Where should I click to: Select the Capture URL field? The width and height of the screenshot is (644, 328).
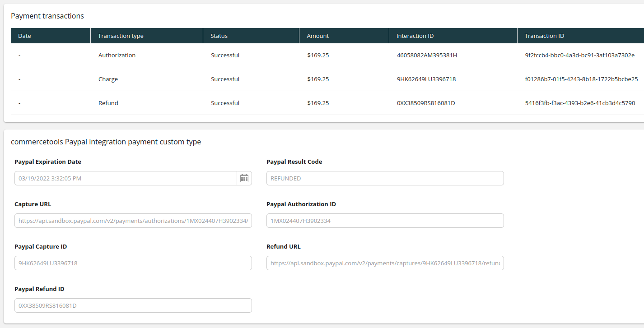click(x=133, y=221)
